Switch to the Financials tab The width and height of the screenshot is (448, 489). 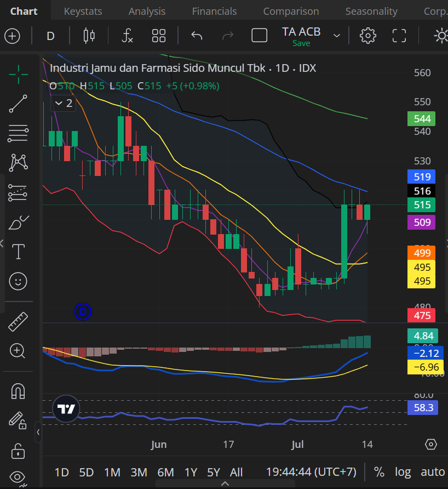(214, 11)
